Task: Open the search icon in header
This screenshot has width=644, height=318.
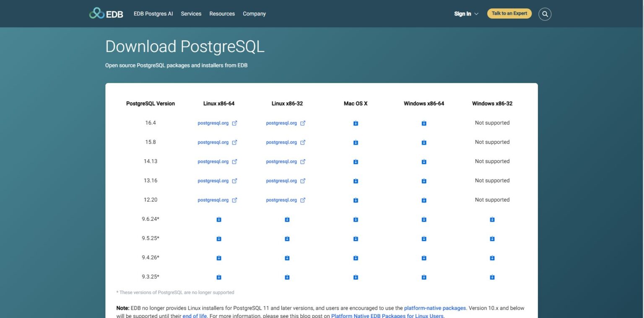Action: coord(545,14)
